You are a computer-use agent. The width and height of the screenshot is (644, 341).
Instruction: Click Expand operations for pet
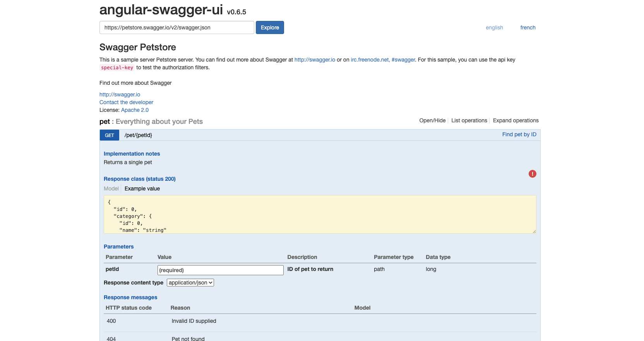pyautogui.click(x=516, y=120)
